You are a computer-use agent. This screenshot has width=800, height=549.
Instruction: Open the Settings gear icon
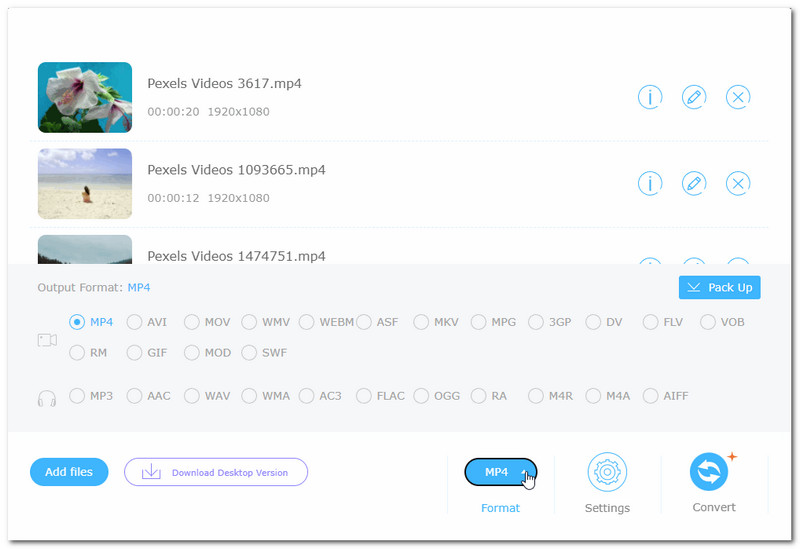click(x=606, y=472)
